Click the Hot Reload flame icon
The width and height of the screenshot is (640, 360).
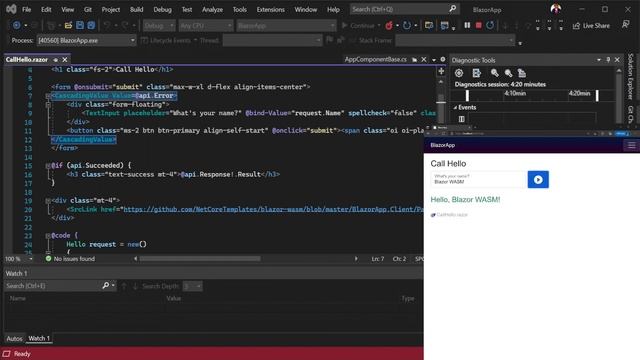click(x=389, y=26)
